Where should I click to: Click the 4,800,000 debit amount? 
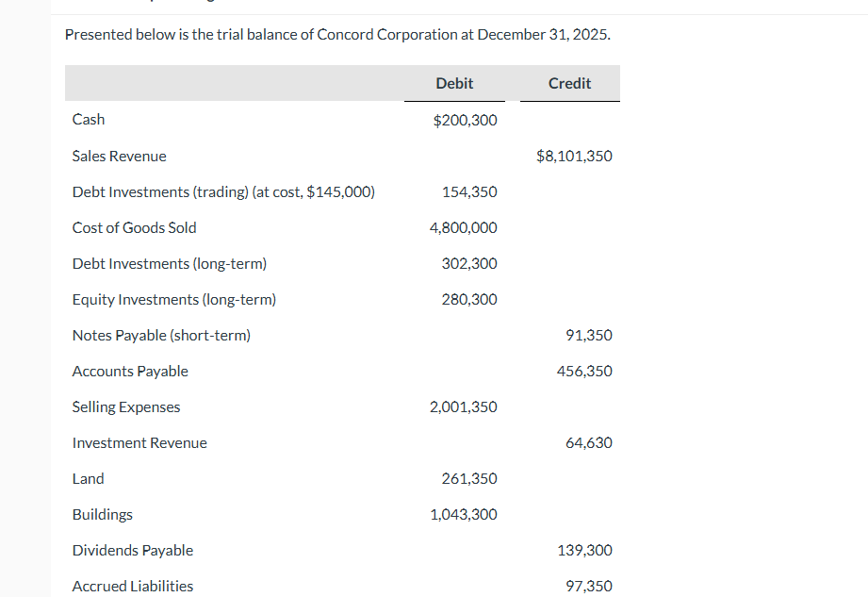click(463, 227)
